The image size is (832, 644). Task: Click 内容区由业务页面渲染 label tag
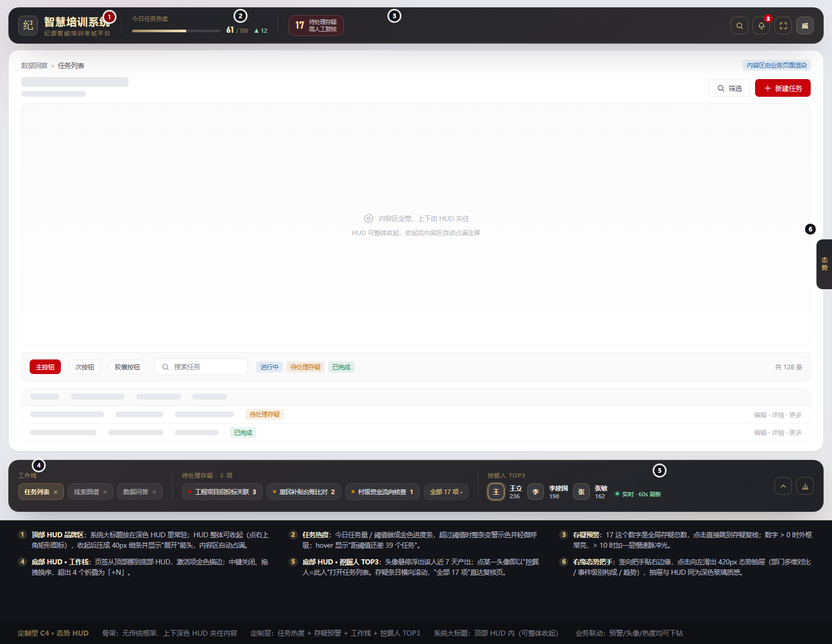click(777, 65)
